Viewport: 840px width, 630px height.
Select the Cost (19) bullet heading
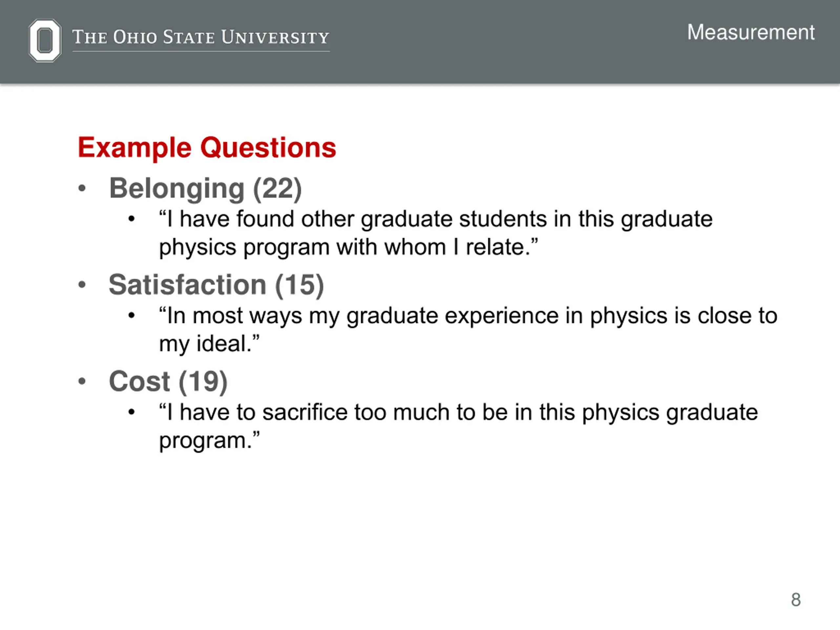(x=168, y=381)
